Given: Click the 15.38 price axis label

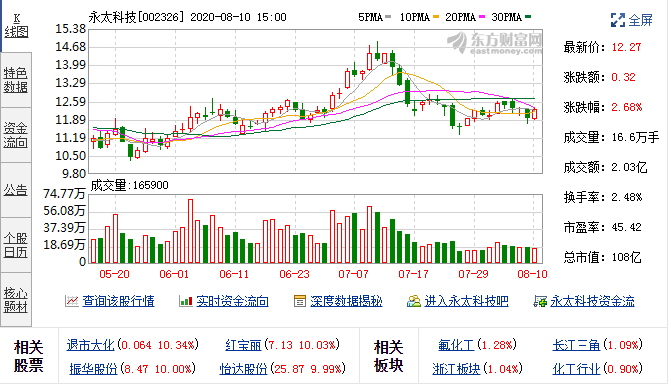Looking at the screenshot, I should point(71,29).
